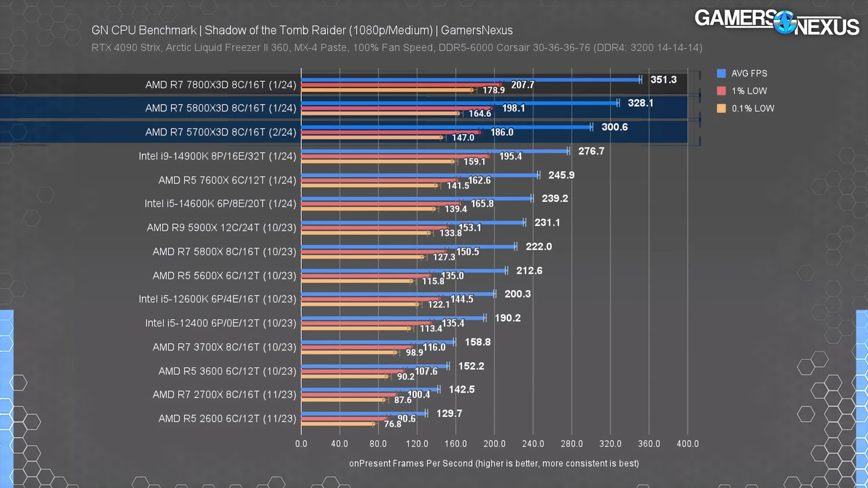
Task: Select the Intel i5-14600K row label
Action: [220, 204]
